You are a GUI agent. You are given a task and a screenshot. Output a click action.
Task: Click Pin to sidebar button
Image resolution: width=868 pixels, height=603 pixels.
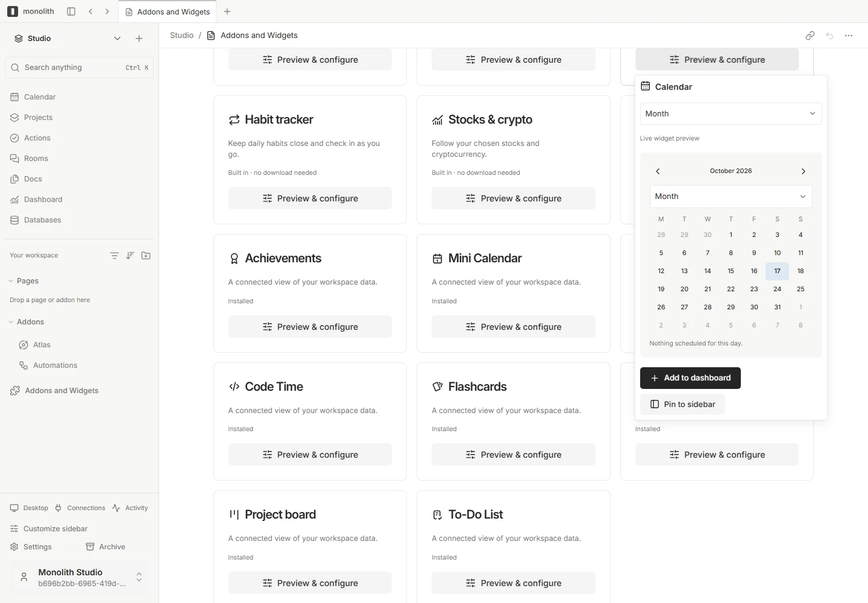point(682,405)
